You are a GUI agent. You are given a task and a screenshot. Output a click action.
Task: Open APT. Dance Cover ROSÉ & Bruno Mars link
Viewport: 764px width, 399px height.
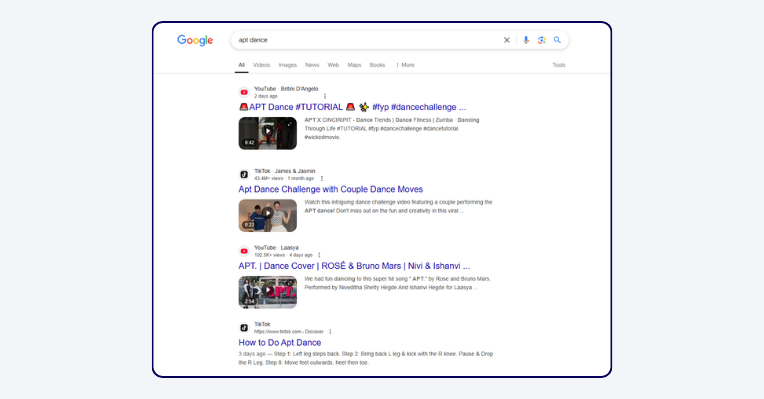click(x=354, y=266)
